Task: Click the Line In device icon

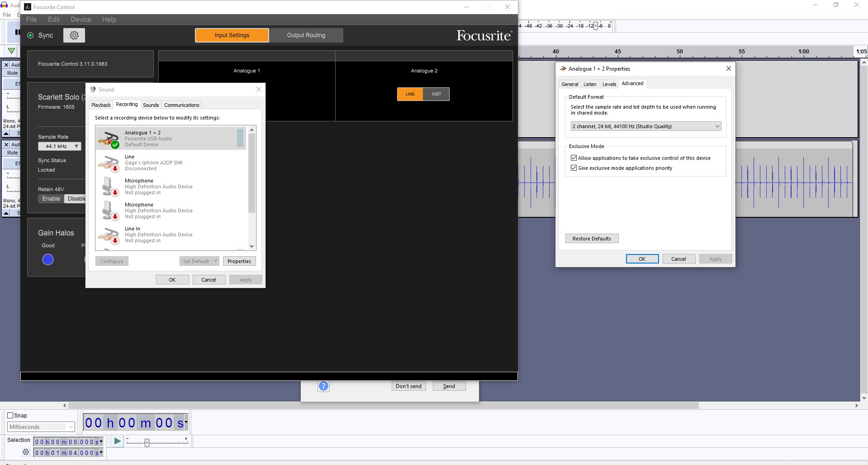Action: coord(108,235)
